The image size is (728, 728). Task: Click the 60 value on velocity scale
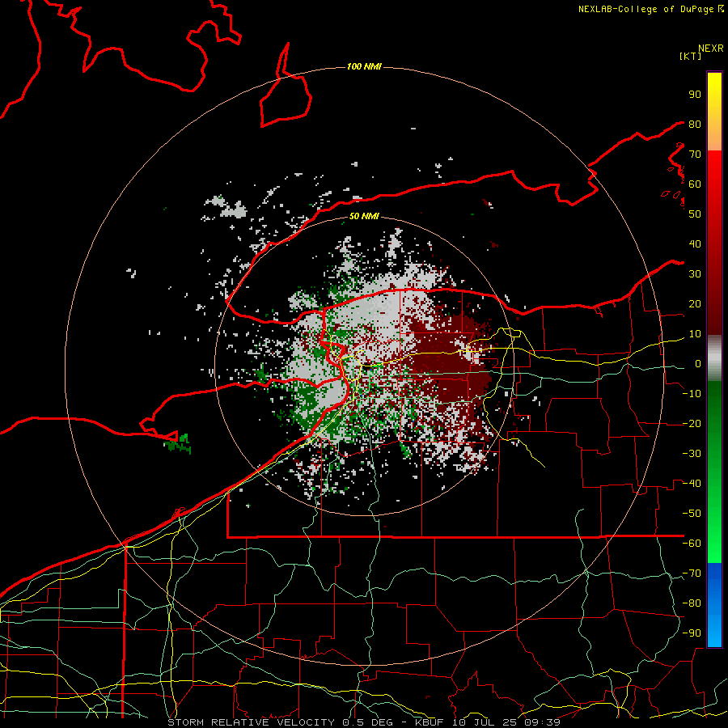click(x=695, y=184)
